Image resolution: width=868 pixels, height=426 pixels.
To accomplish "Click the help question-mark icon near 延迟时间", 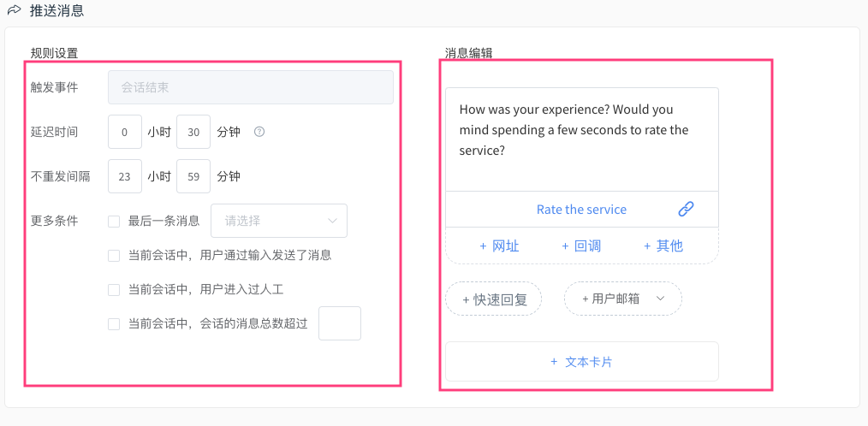I will (x=259, y=132).
